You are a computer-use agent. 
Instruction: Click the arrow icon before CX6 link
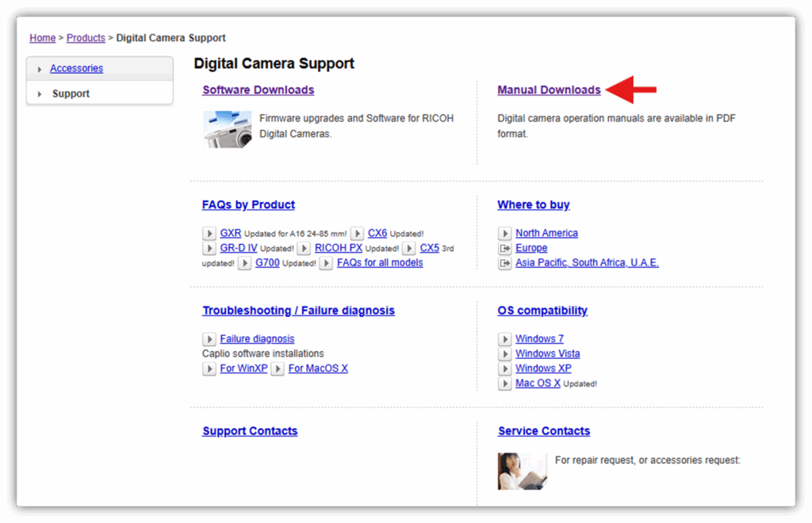click(x=358, y=234)
